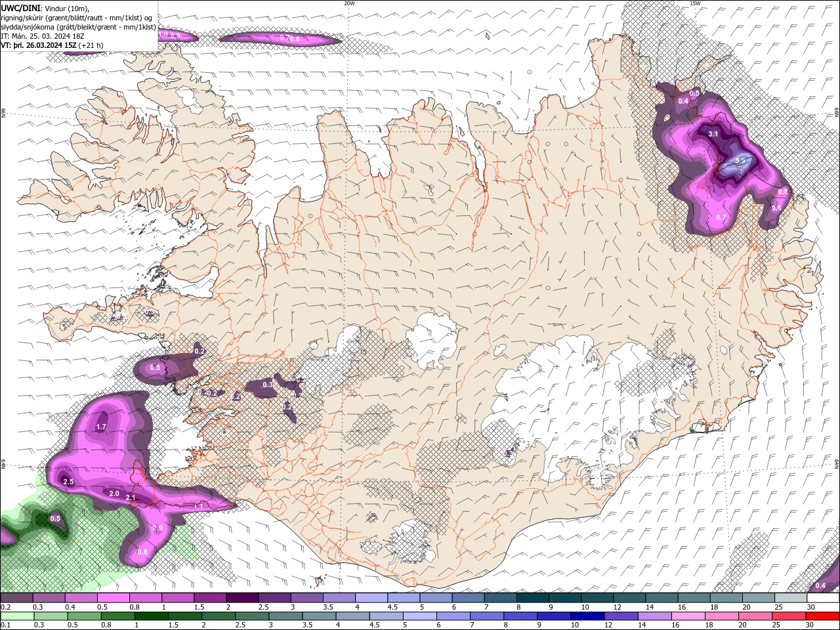Click the grey-blue swatch between 3.5 and 4 in the lower legend
Viewport: 840px width, 630px height.
coord(320,616)
